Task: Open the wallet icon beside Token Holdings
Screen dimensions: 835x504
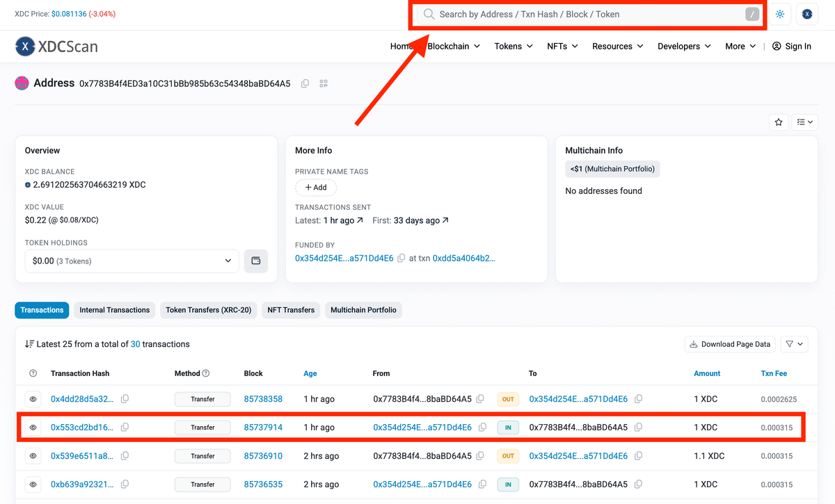Action: 255,260
